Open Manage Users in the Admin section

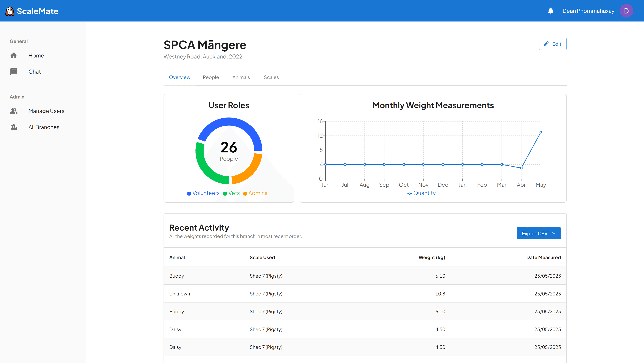point(46,111)
